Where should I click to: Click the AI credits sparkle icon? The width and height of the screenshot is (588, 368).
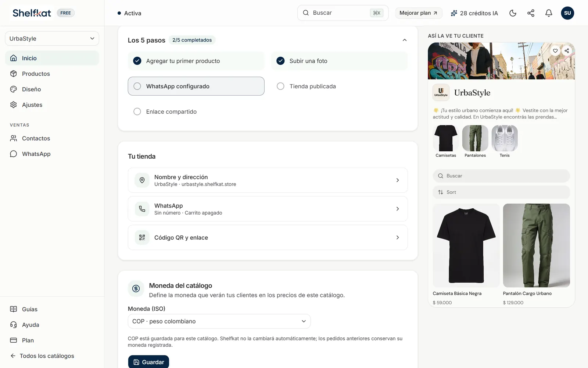click(454, 13)
